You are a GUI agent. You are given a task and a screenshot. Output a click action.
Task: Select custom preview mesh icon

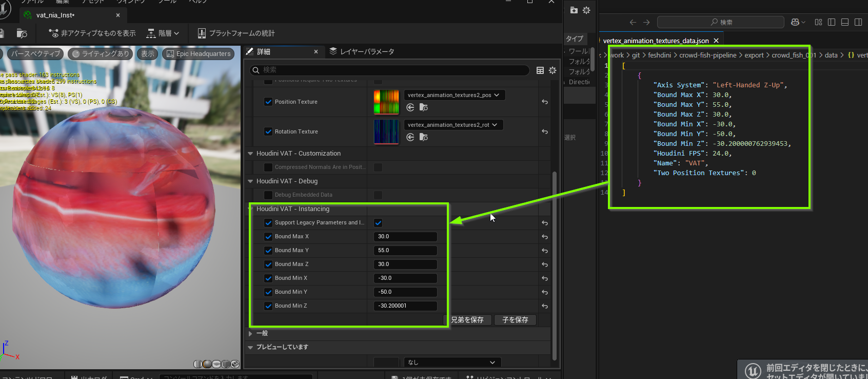point(235,364)
